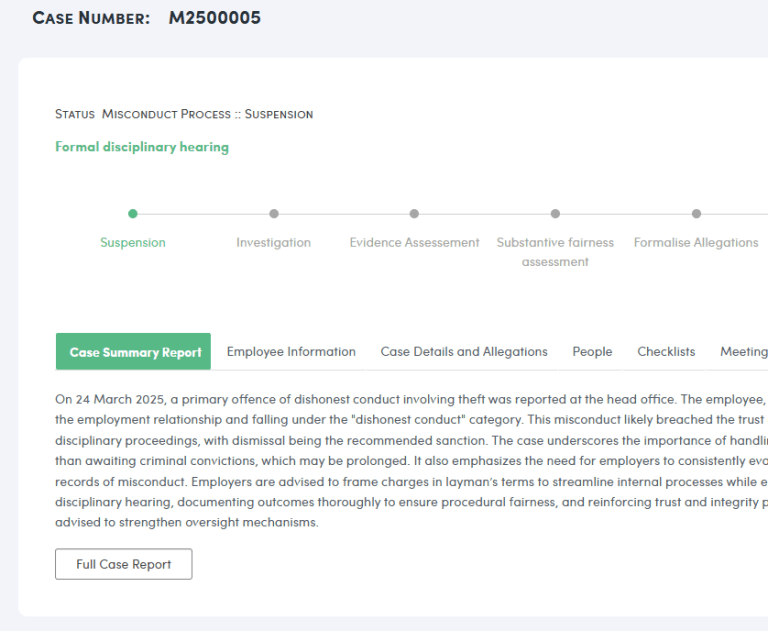Click the Formal disciplinary hearing link
The width and height of the screenshot is (768, 631).
click(x=142, y=147)
